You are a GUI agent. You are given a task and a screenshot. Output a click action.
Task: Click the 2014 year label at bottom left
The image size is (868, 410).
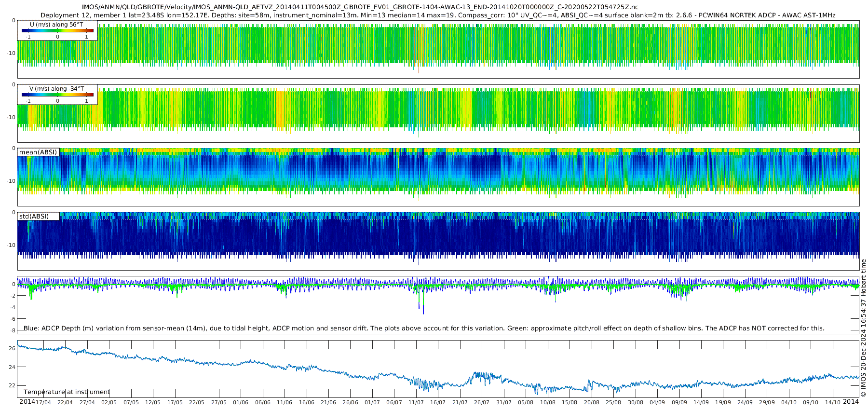[x=27, y=402]
